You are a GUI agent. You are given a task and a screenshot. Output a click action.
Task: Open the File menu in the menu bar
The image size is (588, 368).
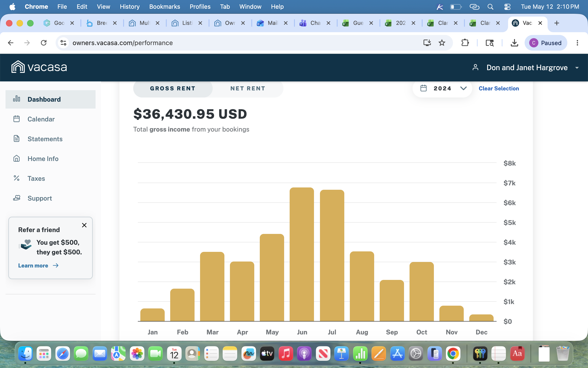[62, 7]
